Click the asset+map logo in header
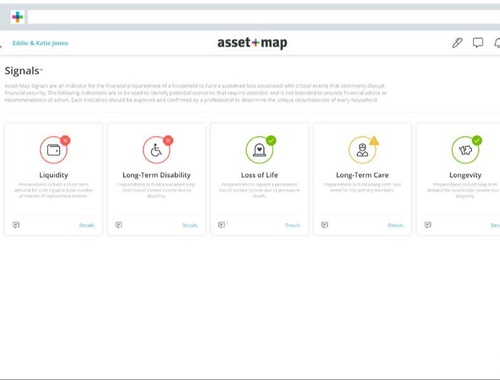The height and width of the screenshot is (380, 500). tap(252, 43)
